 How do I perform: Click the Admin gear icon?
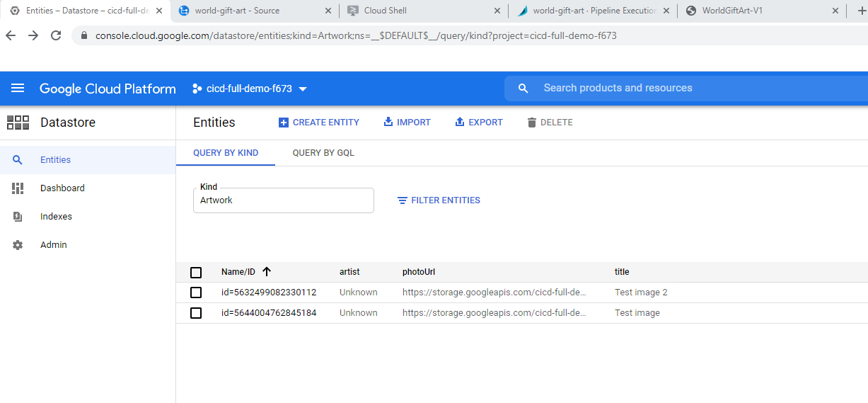[18, 245]
